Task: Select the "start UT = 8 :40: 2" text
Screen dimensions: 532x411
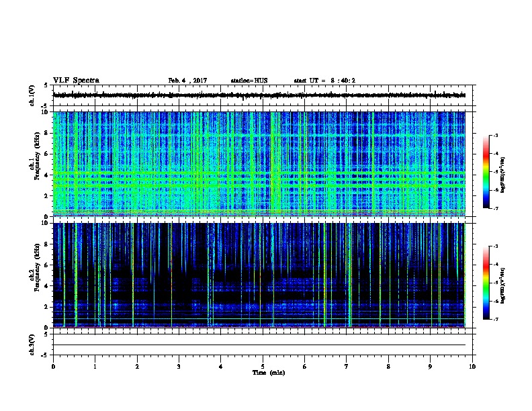Action: [324, 81]
